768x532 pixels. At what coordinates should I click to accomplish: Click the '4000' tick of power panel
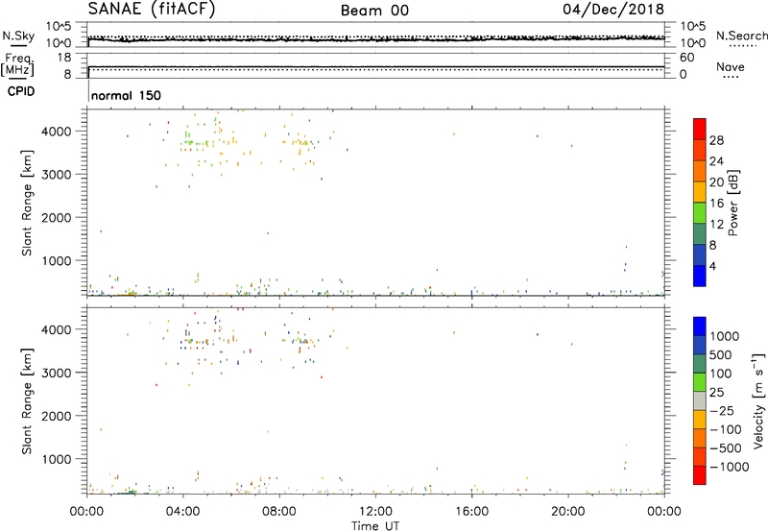pos(56,132)
